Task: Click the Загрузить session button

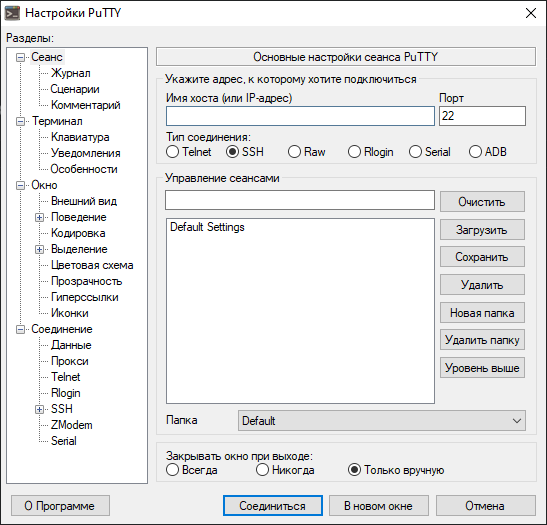Action: (x=482, y=230)
